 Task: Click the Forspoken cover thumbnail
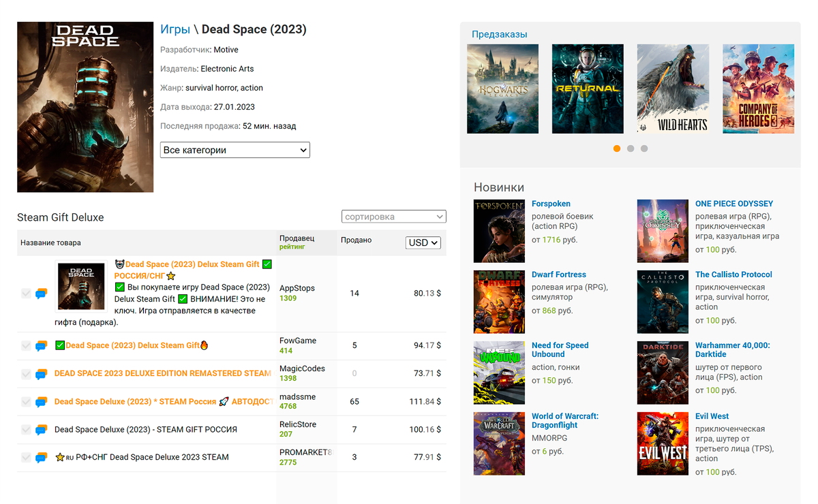[499, 231]
